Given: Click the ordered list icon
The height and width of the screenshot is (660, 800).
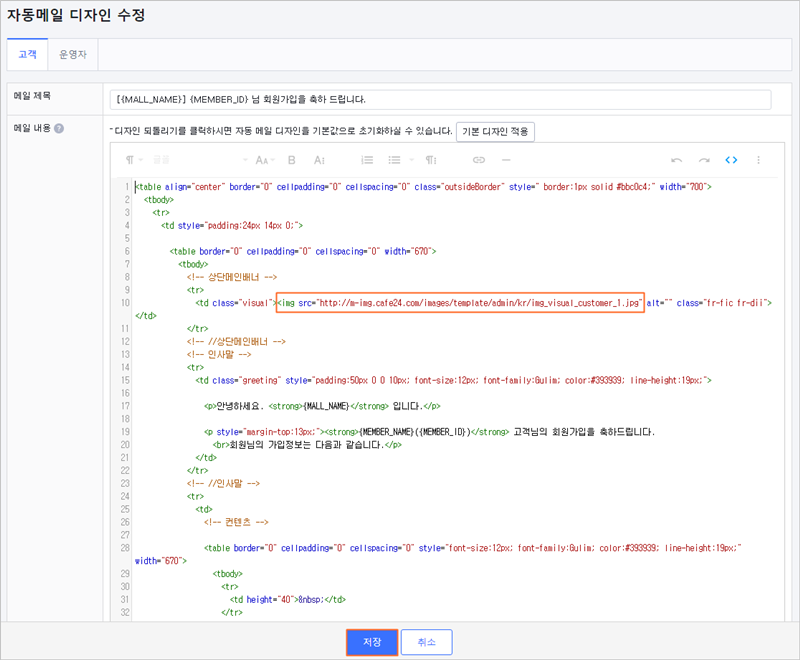Looking at the screenshot, I should click(x=367, y=160).
